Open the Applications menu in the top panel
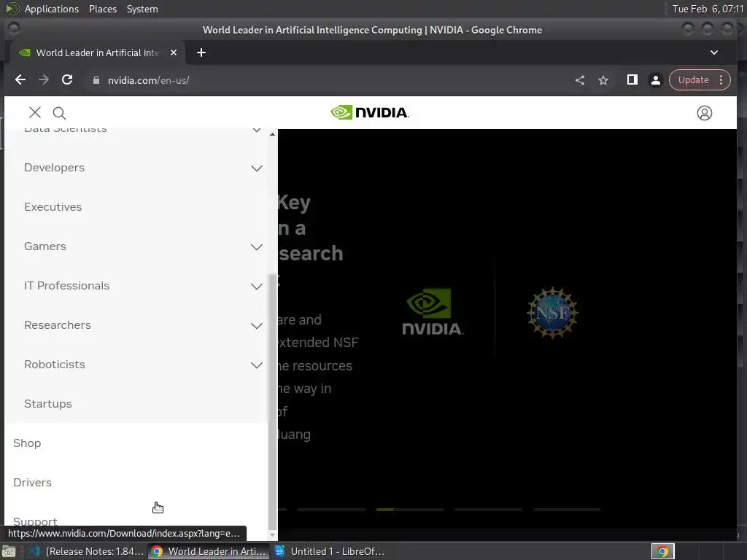This screenshot has width=747, height=560. pos(52,9)
